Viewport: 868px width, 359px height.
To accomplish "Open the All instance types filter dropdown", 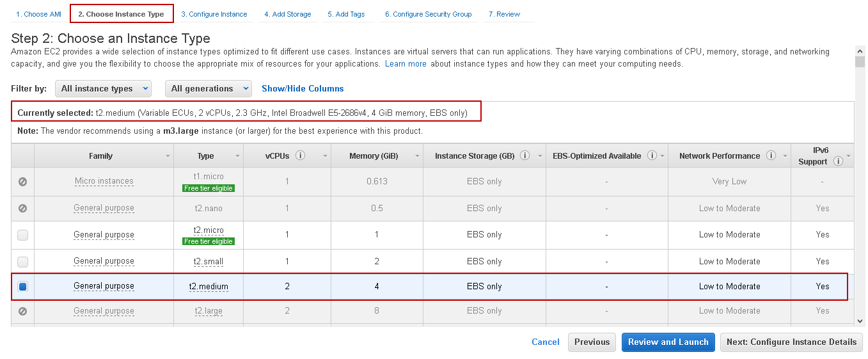I will 103,88.
